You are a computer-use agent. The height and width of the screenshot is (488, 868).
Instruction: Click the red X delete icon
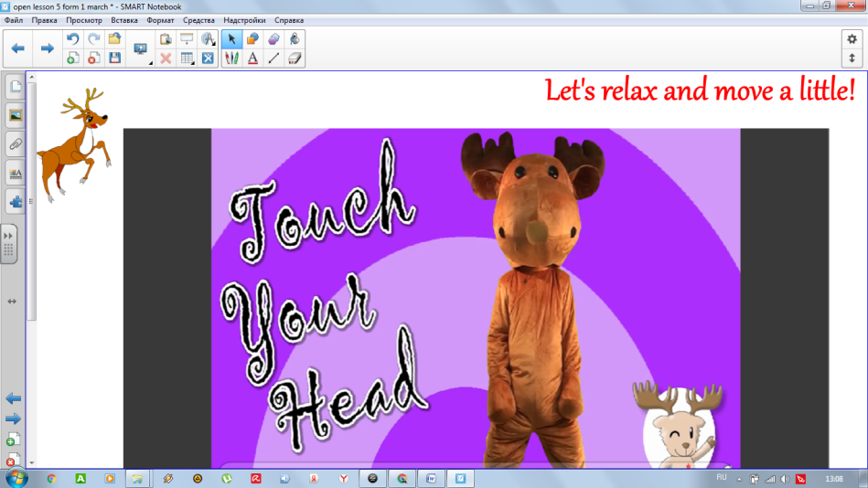[x=166, y=58]
